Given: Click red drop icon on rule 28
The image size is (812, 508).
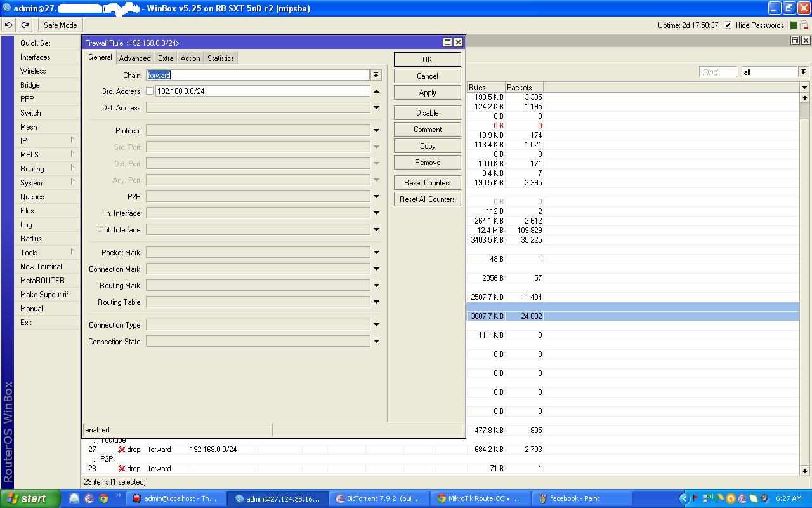Looking at the screenshot, I should point(122,469).
